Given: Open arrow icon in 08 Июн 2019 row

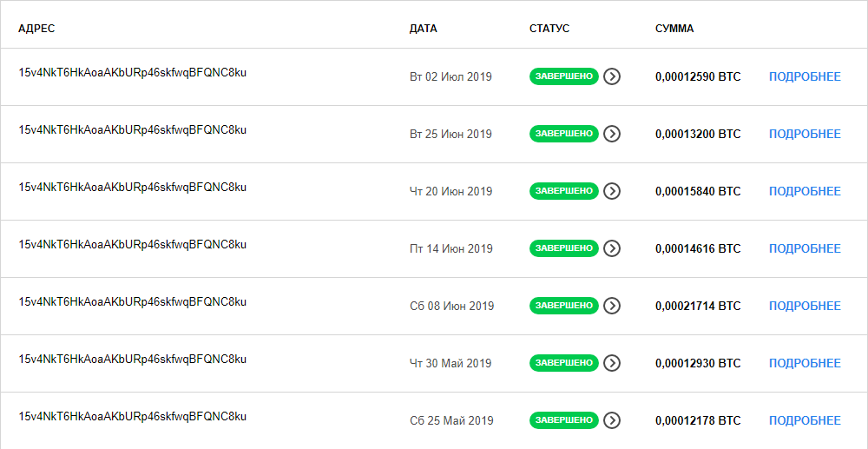Looking at the screenshot, I should [x=612, y=306].
